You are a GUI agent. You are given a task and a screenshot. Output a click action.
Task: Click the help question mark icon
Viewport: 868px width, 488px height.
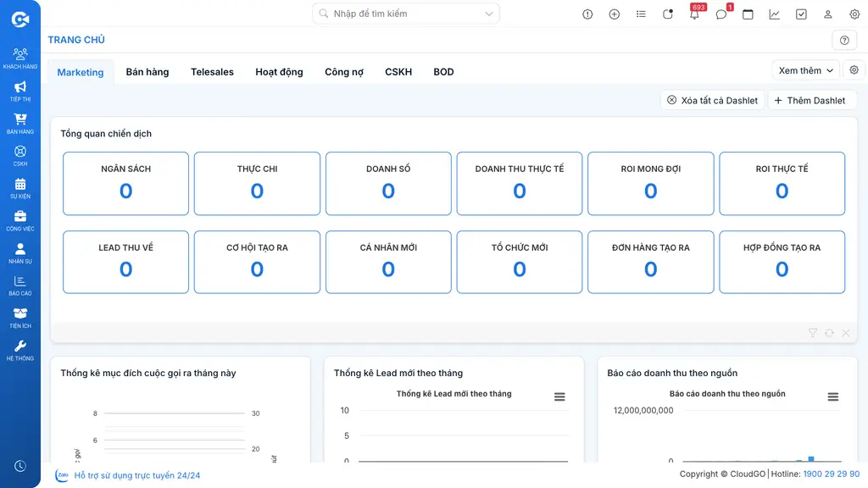tap(844, 40)
